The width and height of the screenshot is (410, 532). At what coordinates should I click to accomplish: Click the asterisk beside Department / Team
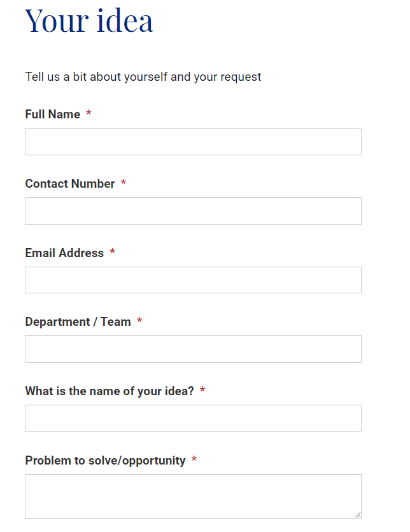tap(139, 321)
